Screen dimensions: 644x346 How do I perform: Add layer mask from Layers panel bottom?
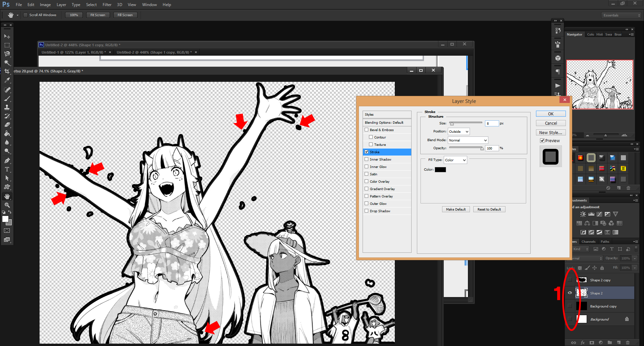pos(592,342)
